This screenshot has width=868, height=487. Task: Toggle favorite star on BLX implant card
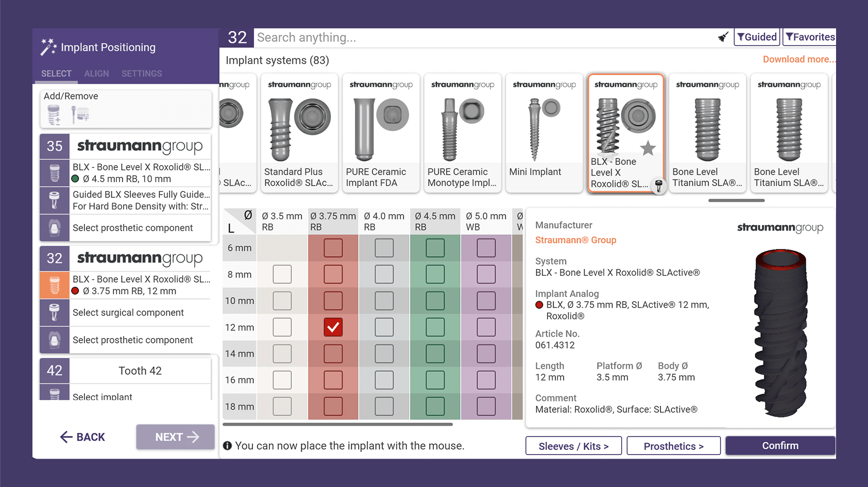point(648,148)
